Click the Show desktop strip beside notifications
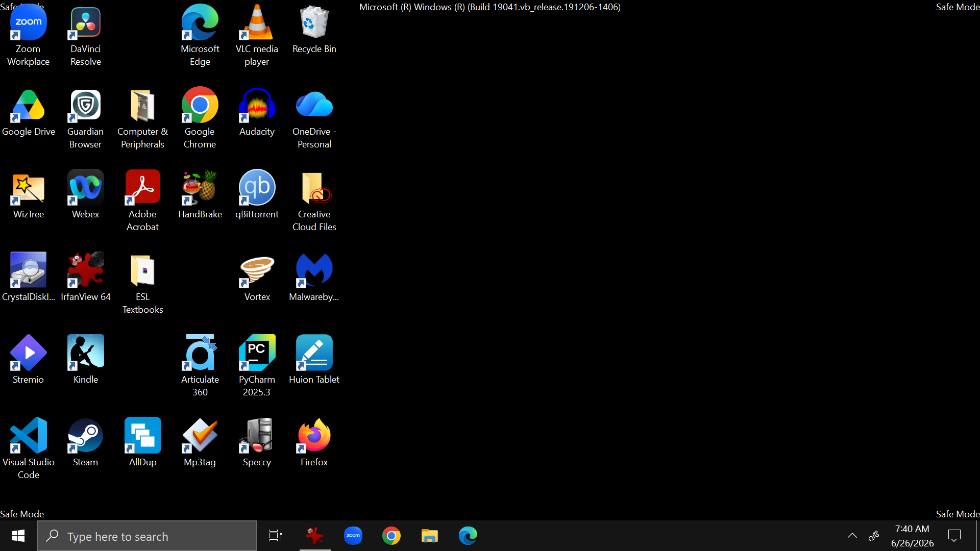Viewport: 980px width, 551px height. (x=977, y=536)
